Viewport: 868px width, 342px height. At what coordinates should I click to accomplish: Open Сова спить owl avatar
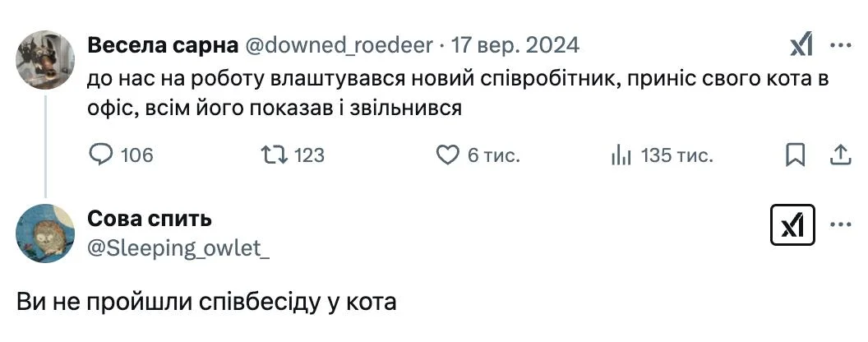(45, 233)
